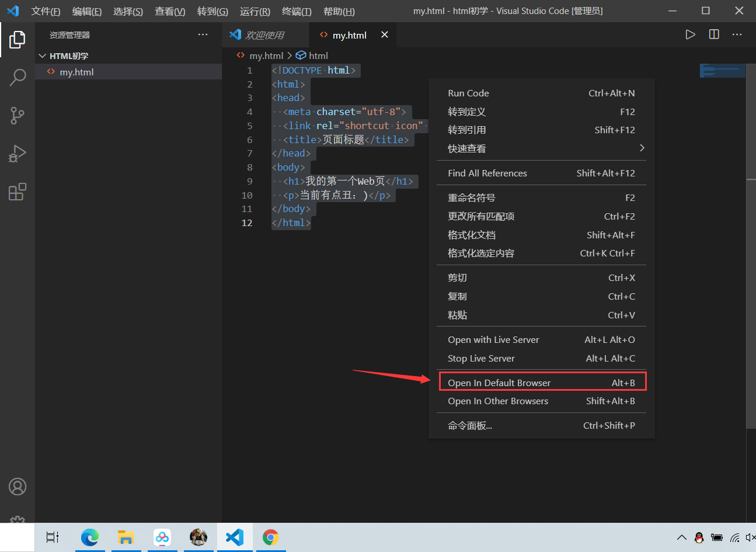This screenshot has width=756, height=552.
Task: Open the Source Control view
Action: [x=18, y=115]
